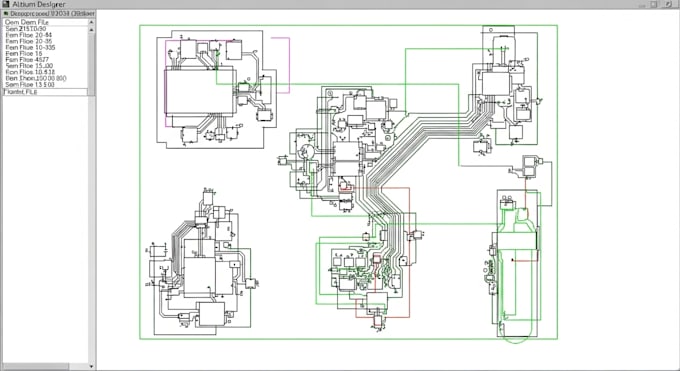
Task: Select the list row ending in '15.J00'
Action: point(45,66)
